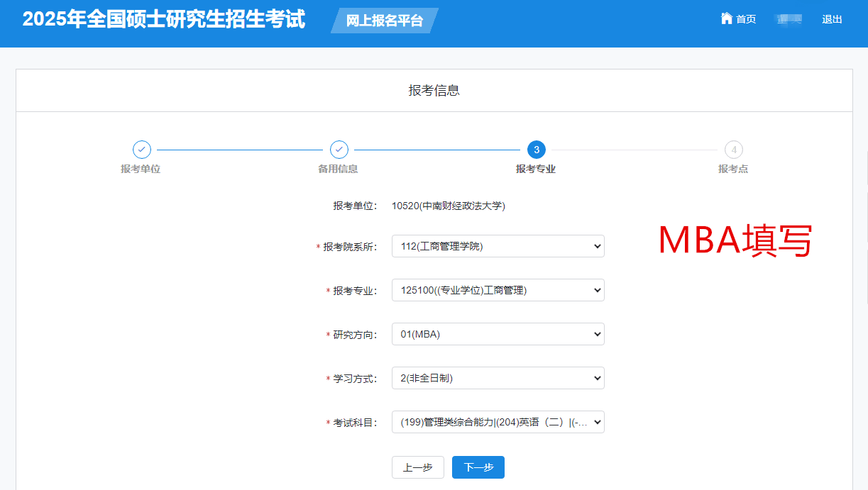This screenshot has width=868, height=490.
Task: Click the blue step 3 circle
Action: tap(537, 150)
